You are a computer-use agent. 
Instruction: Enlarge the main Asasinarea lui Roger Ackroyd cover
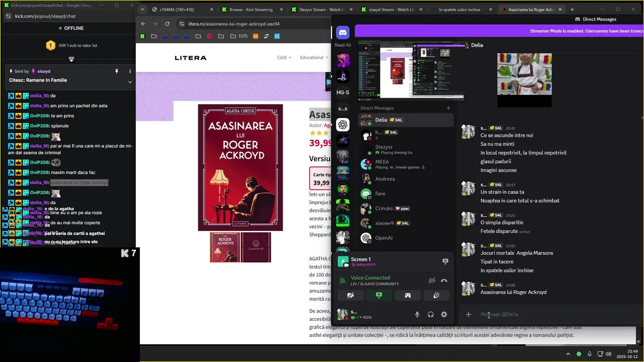240,167
